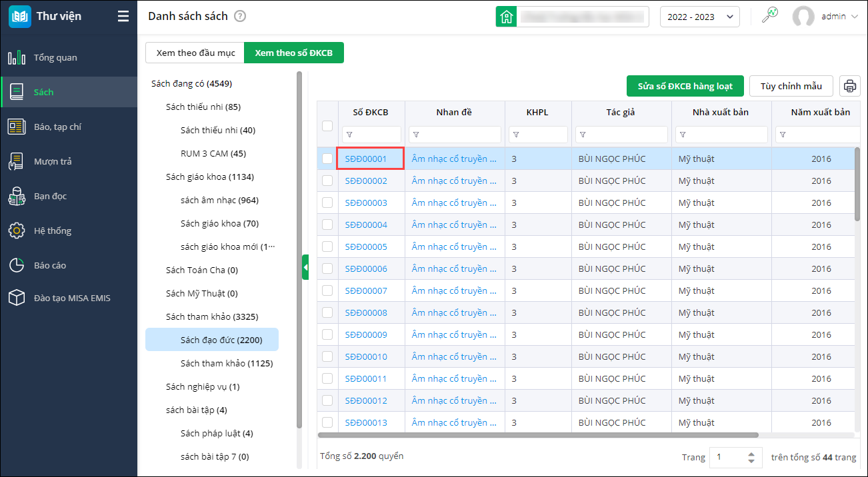The width and height of the screenshot is (868, 477).
Task: Tick the checkbox for row SĐĐ00003
Action: pyautogui.click(x=327, y=203)
